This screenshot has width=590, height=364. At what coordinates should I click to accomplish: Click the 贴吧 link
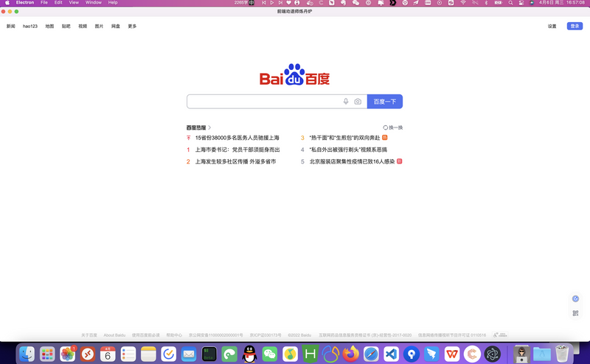(66, 27)
